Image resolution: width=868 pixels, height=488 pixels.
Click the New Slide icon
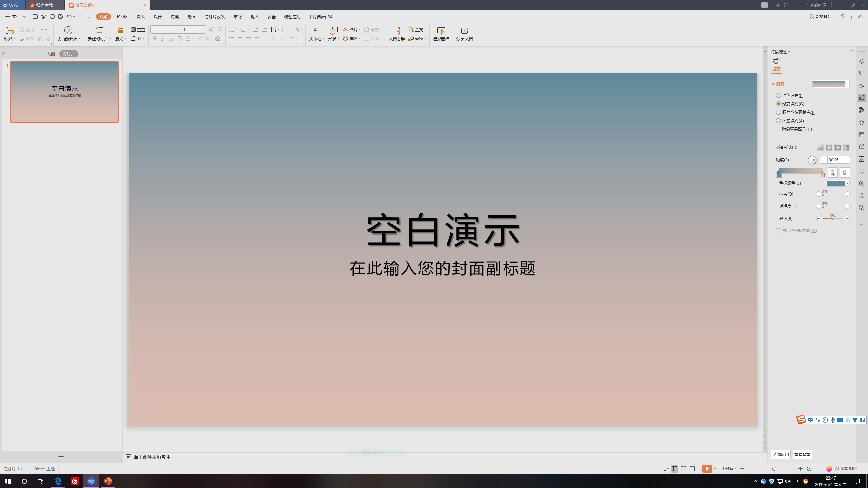[99, 30]
